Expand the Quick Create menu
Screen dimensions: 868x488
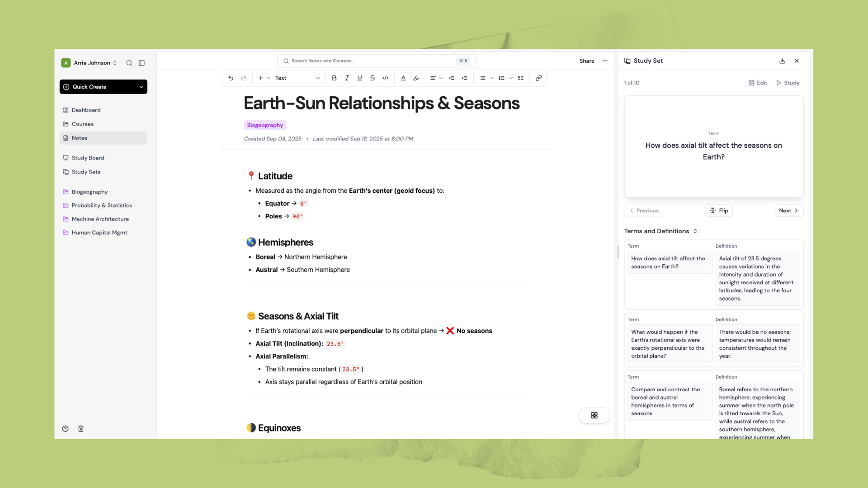103,87
